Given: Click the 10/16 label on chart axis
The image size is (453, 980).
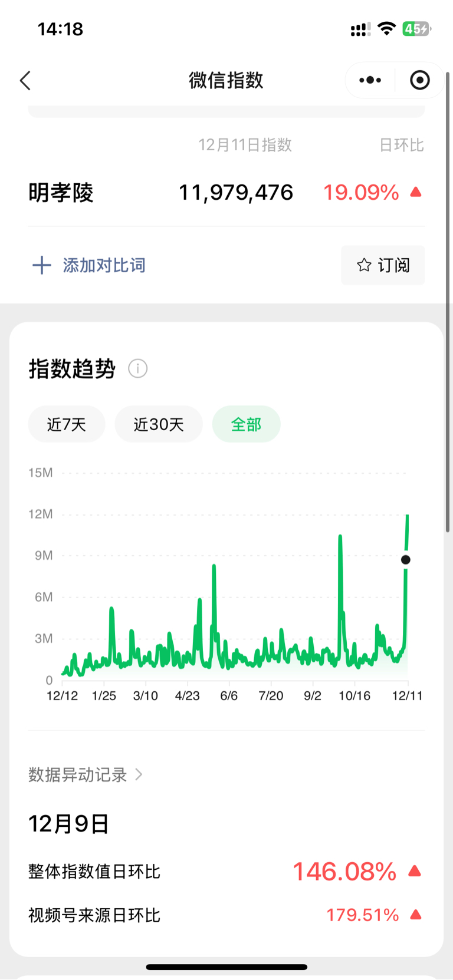Looking at the screenshot, I should [354, 696].
